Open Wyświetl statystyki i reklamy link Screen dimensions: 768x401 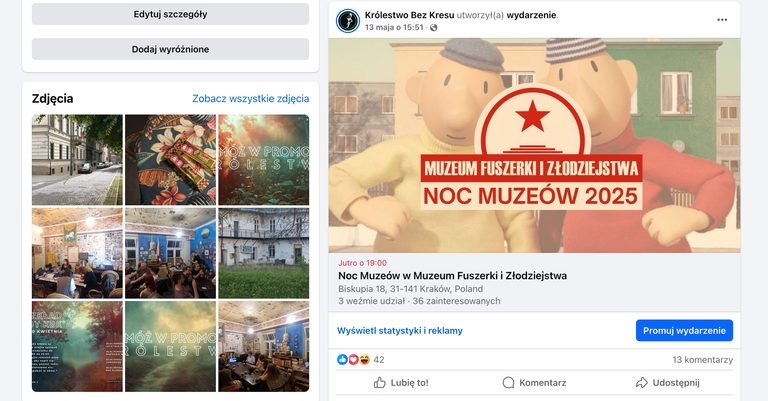click(400, 330)
